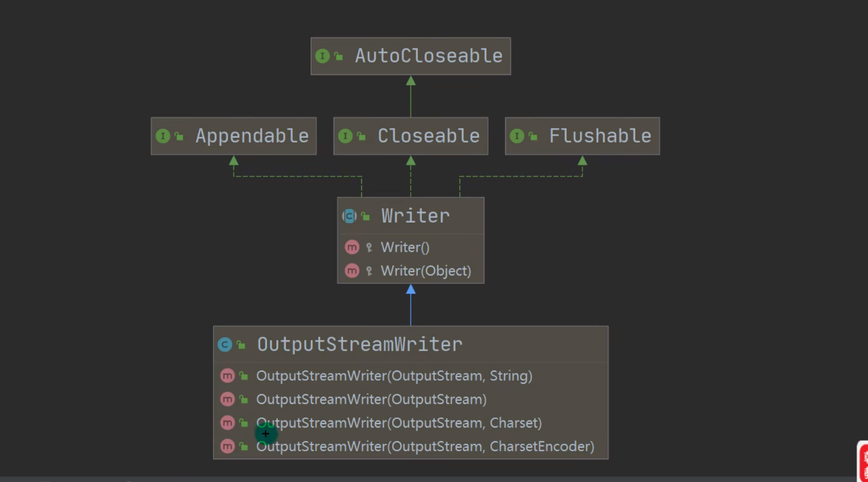This screenshot has width=868, height=482.
Task: Select the Closeable interface node
Action: pos(411,136)
